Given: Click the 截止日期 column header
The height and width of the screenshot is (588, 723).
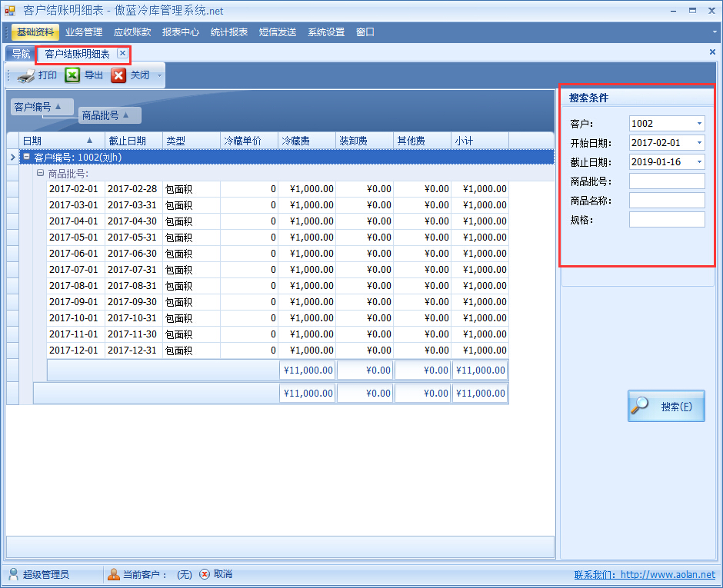Looking at the screenshot, I should tap(134, 141).
